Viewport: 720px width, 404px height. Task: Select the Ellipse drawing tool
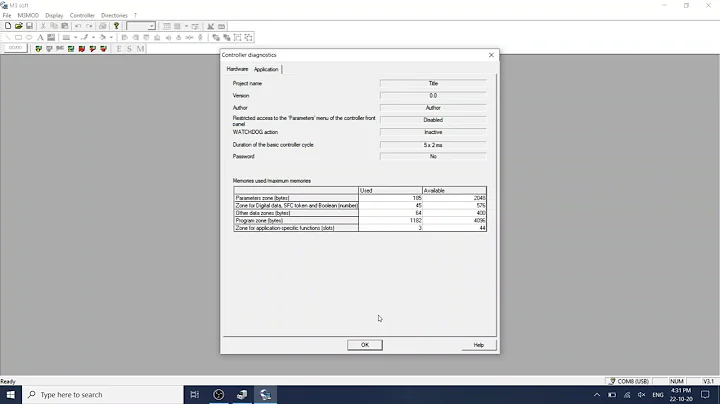(x=29, y=38)
